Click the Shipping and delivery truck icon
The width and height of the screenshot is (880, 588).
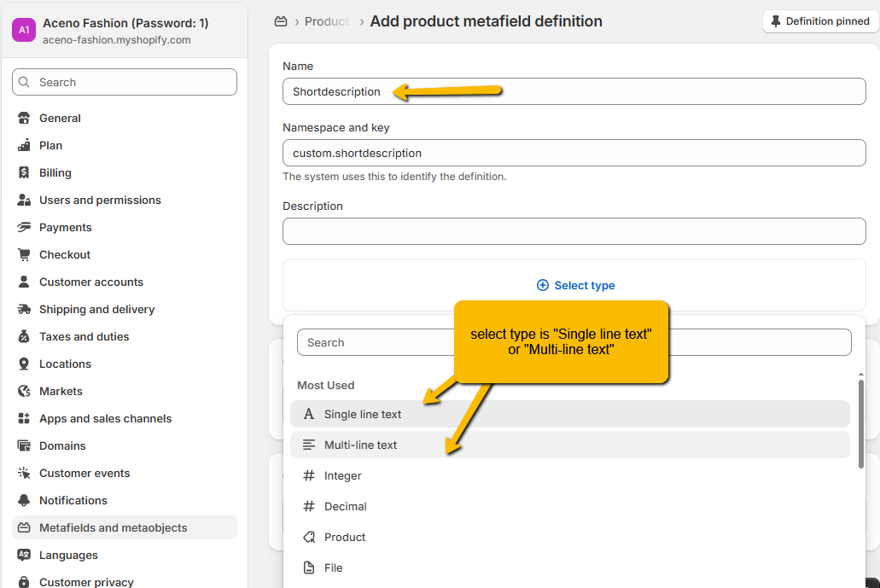coord(23,310)
